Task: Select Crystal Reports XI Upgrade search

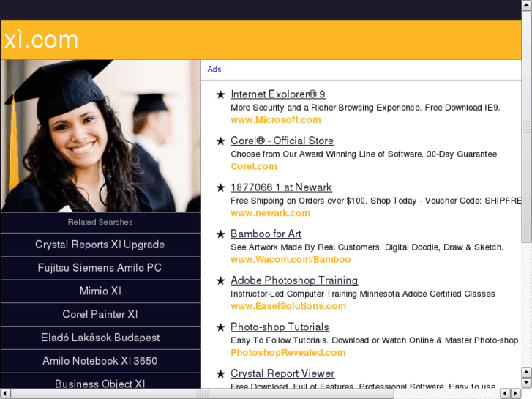Action: (x=100, y=245)
